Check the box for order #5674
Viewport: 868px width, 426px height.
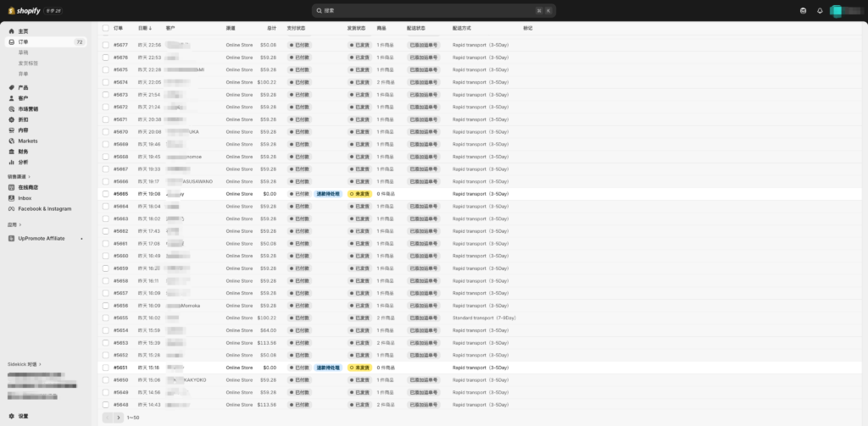tap(106, 82)
